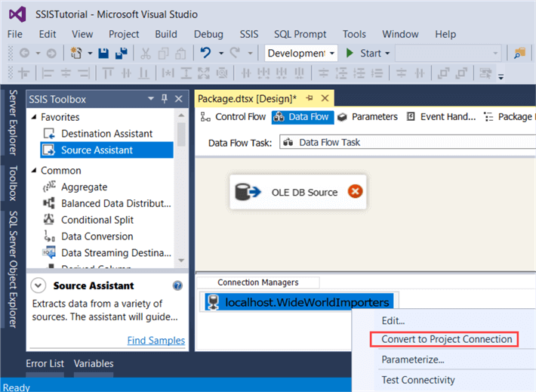Click the Save All toolbar icon
Viewport: 536px width, 392px height.
tap(122, 53)
